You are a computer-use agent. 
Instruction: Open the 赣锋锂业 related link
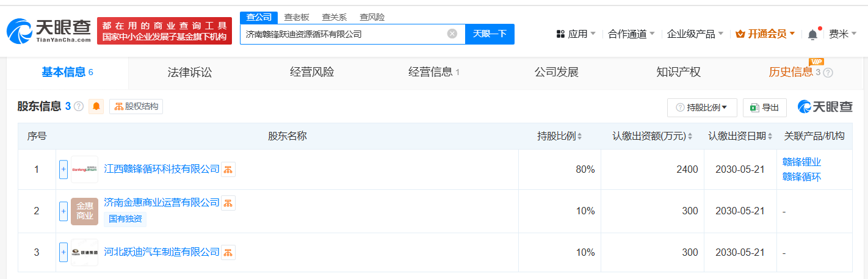[801, 162]
